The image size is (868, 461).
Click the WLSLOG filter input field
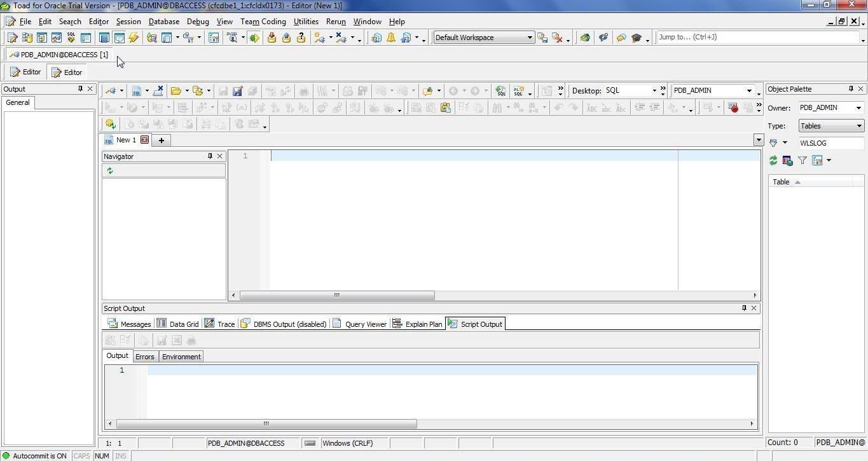point(830,143)
